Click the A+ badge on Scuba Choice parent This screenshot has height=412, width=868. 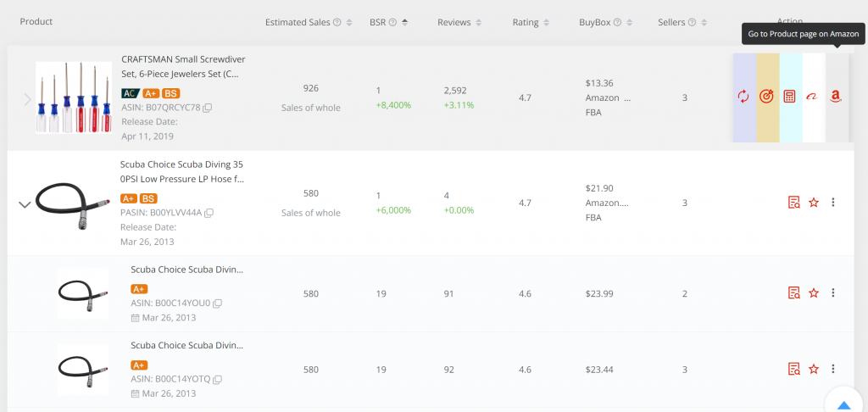pyautogui.click(x=129, y=198)
